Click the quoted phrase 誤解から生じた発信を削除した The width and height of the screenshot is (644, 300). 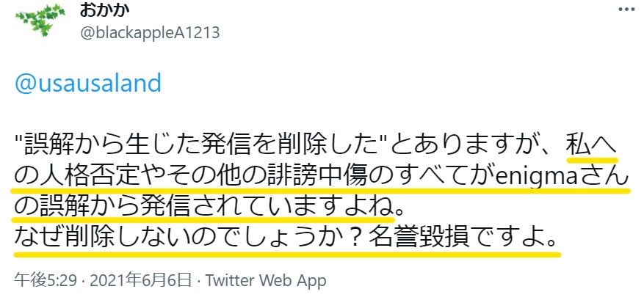tap(201, 146)
